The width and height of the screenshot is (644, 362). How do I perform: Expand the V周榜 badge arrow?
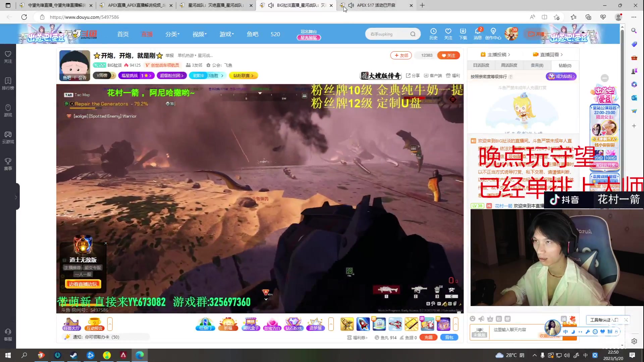tap(113, 76)
